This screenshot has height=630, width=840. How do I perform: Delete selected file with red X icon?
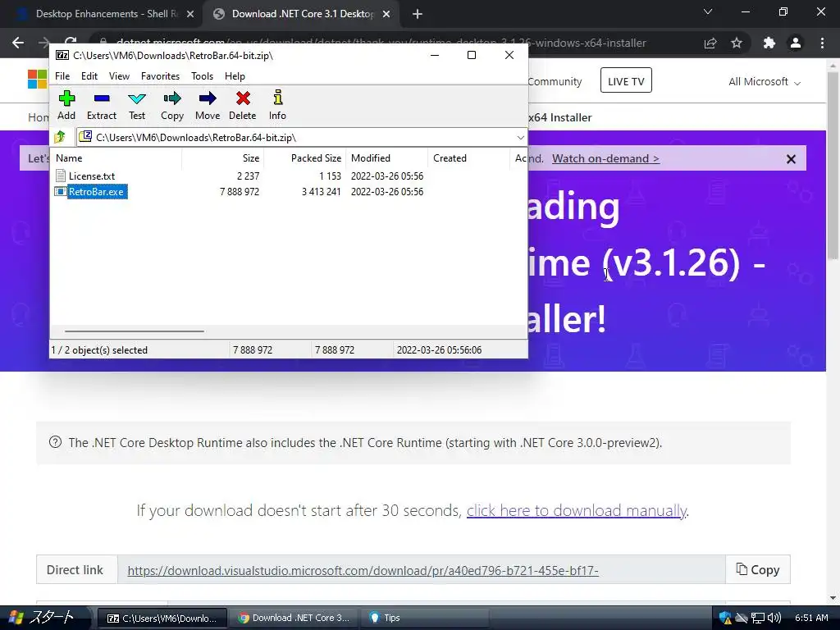[243, 106]
